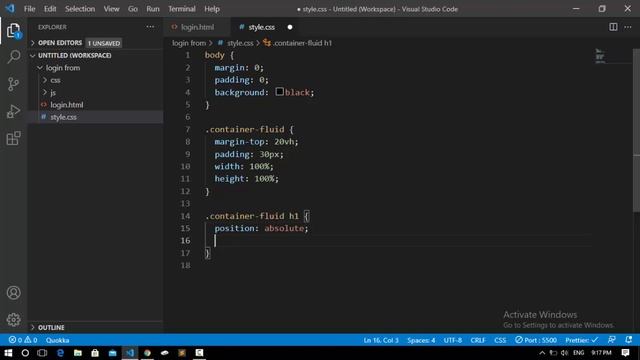The image size is (640, 360).
Task: Open the Extensions view
Action: (x=13, y=138)
